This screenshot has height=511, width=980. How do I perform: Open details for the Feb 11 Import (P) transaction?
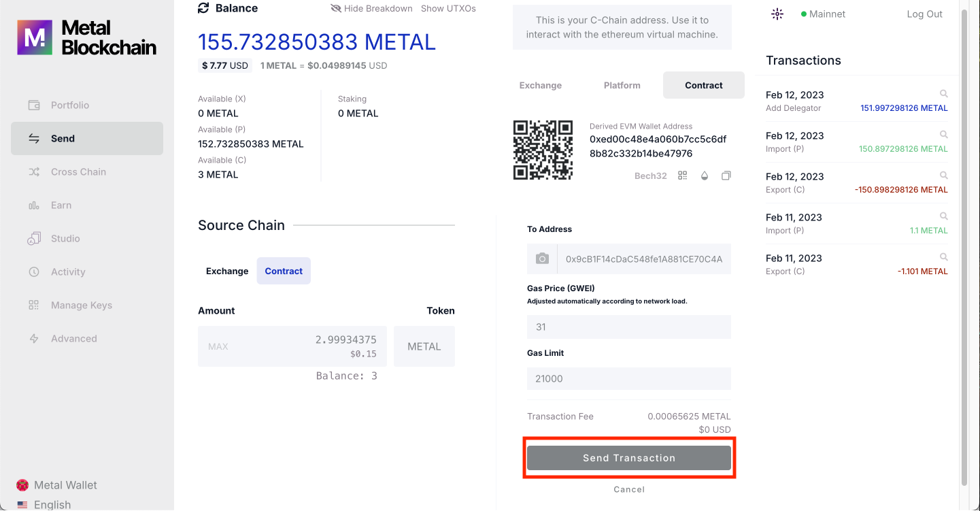point(943,216)
